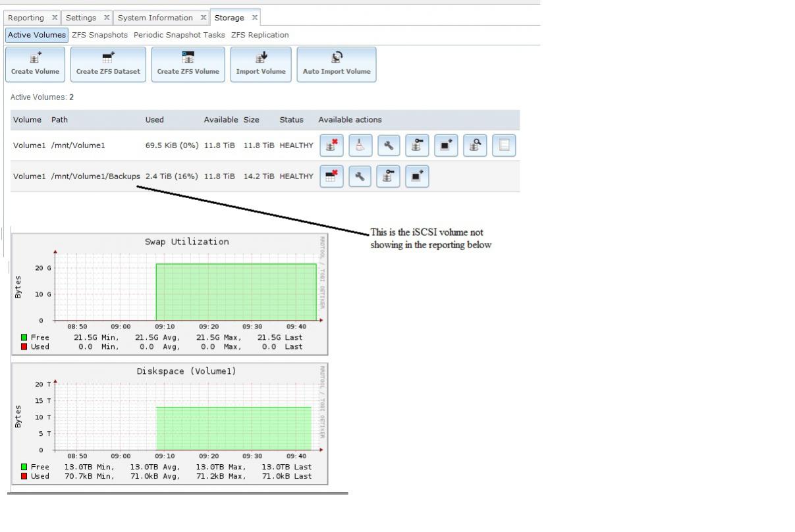Screen dimensions: 795x532
Task: Click the Volume column header
Action: point(27,120)
